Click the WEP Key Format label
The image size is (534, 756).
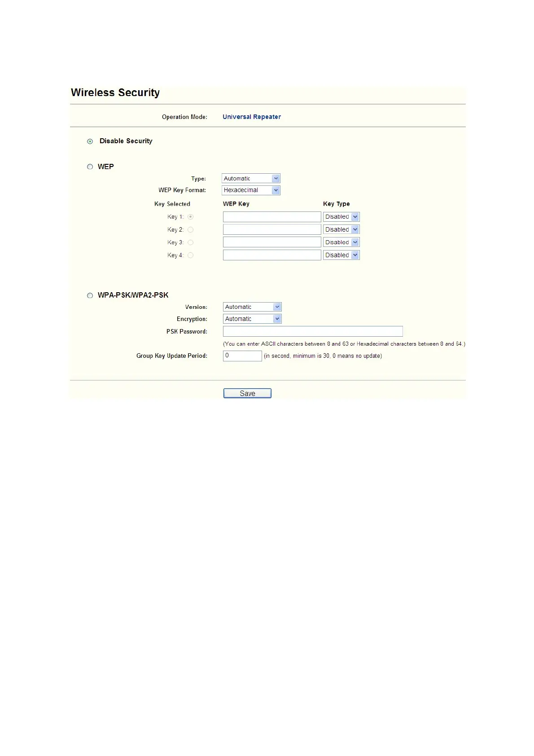tap(182, 190)
